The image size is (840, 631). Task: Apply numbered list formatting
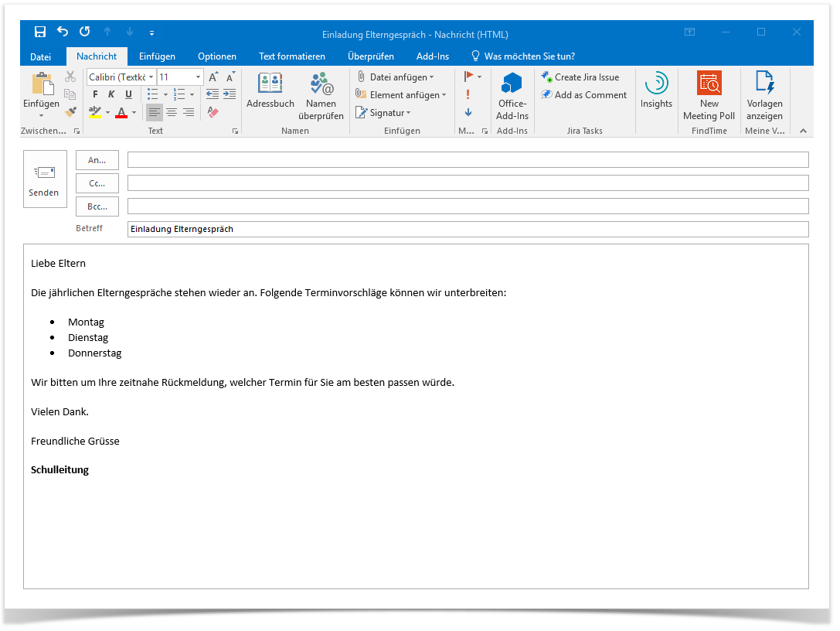179,94
